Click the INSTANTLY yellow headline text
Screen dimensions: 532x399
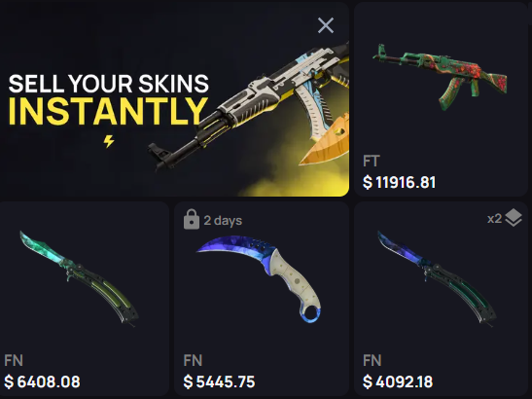coord(108,111)
